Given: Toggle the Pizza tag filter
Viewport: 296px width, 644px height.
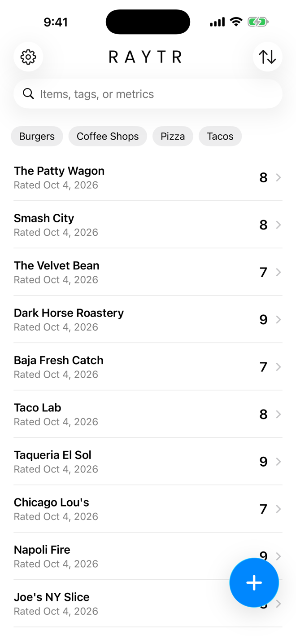Looking at the screenshot, I should pyautogui.click(x=173, y=136).
